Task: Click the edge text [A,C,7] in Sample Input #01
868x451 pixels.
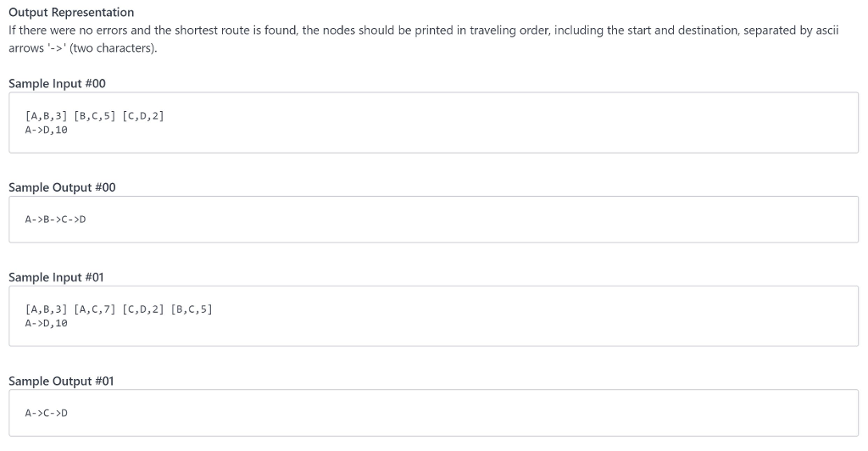Action: click(95, 309)
